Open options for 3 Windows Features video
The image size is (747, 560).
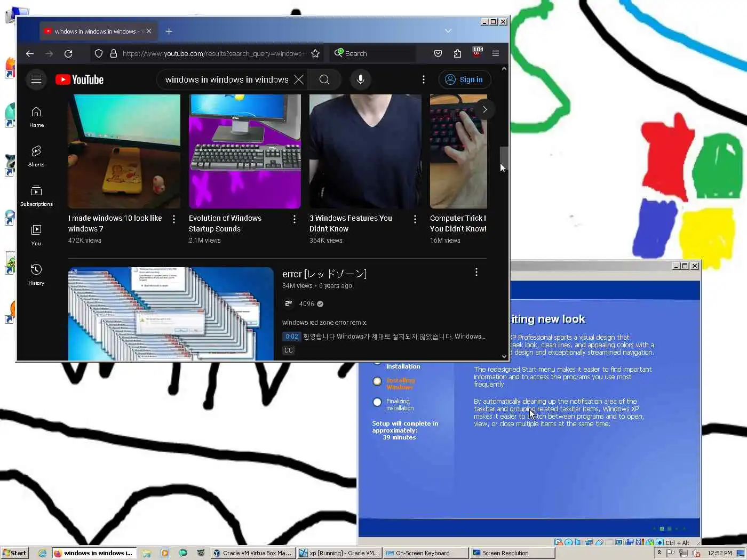415,219
